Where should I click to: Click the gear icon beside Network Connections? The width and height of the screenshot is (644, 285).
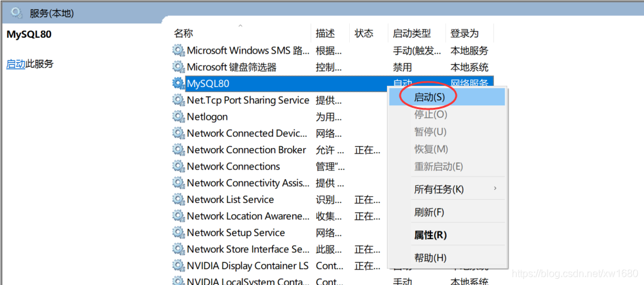click(x=178, y=166)
